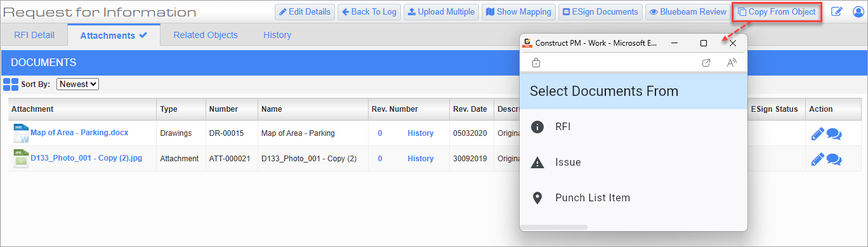
Task: Click the Construct PM app icon in popup title
Action: (x=527, y=43)
